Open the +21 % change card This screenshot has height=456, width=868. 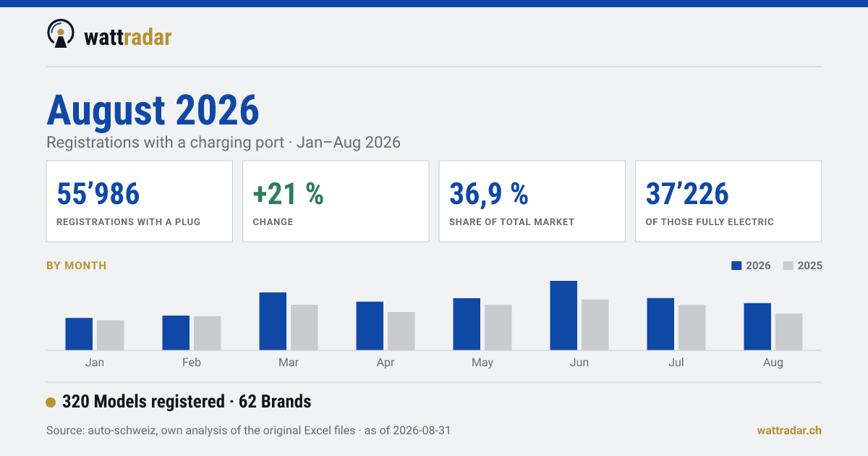point(336,201)
